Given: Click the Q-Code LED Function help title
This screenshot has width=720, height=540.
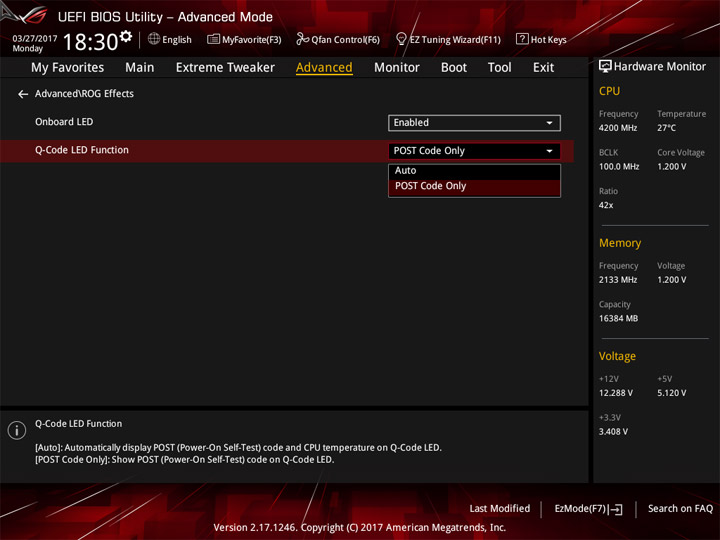Looking at the screenshot, I should 79,424.
